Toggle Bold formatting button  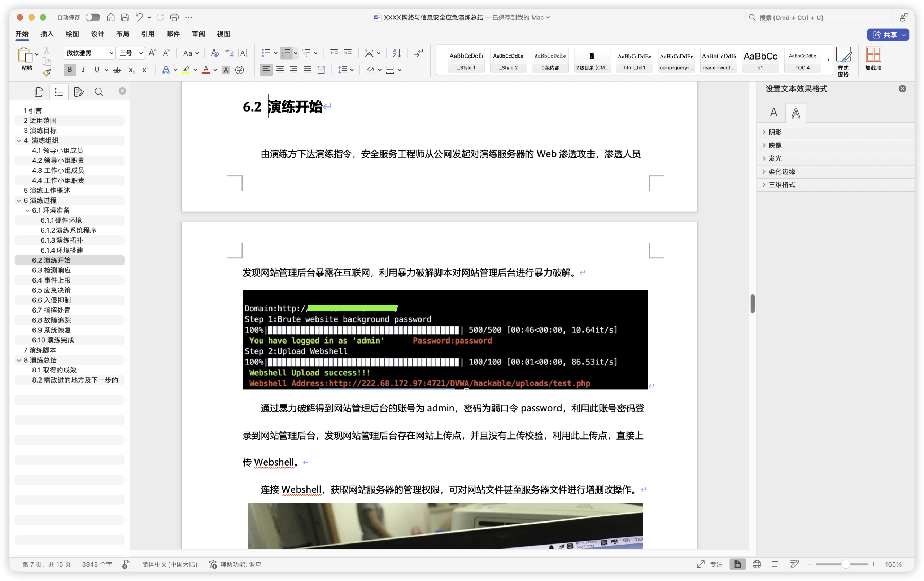(70, 69)
